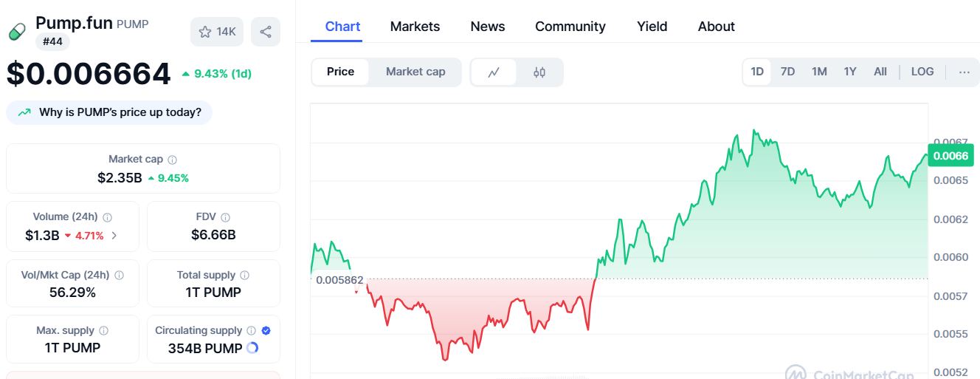This screenshot has height=379, width=980.
Task: Click the 0.0066 current price label
Action: tap(951, 156)
